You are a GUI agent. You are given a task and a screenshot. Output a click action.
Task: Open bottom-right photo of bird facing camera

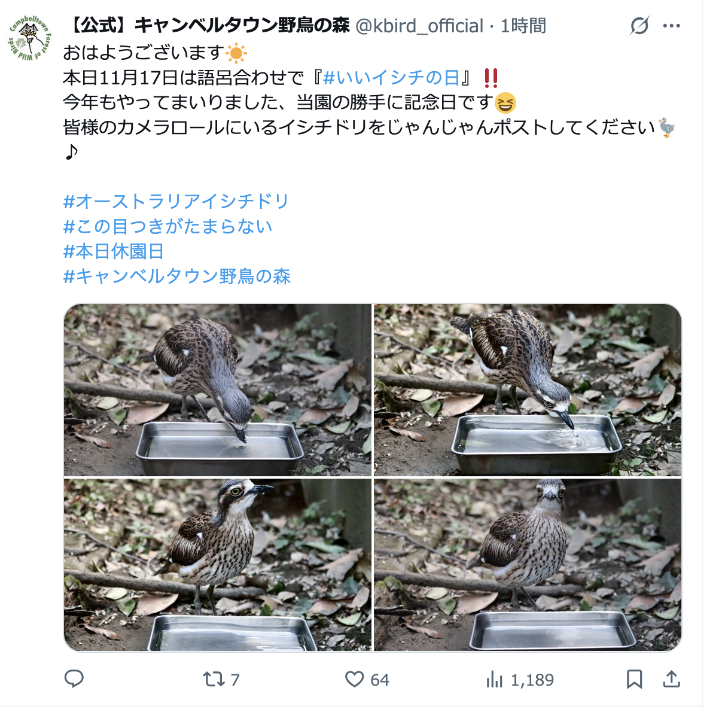[528, 564]
